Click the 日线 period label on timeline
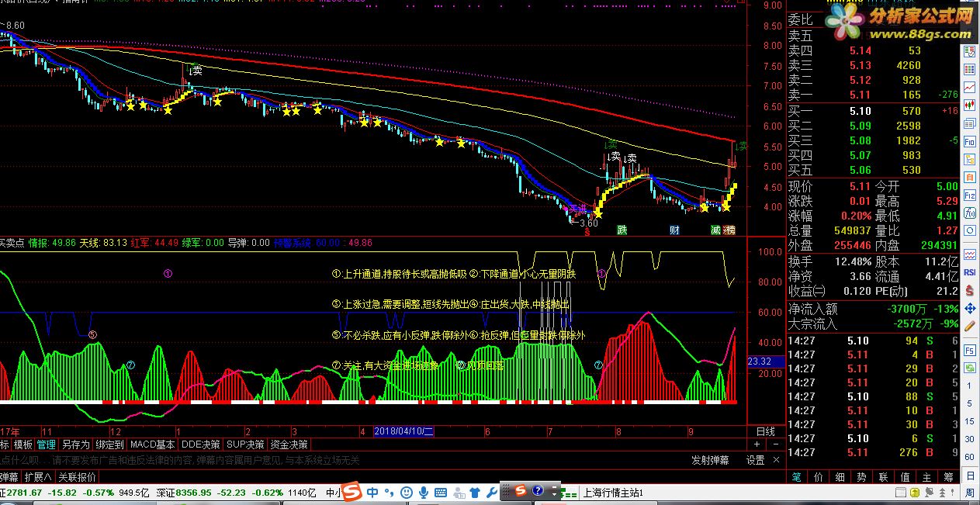This screenshot has width=980, height=505. 765,431
